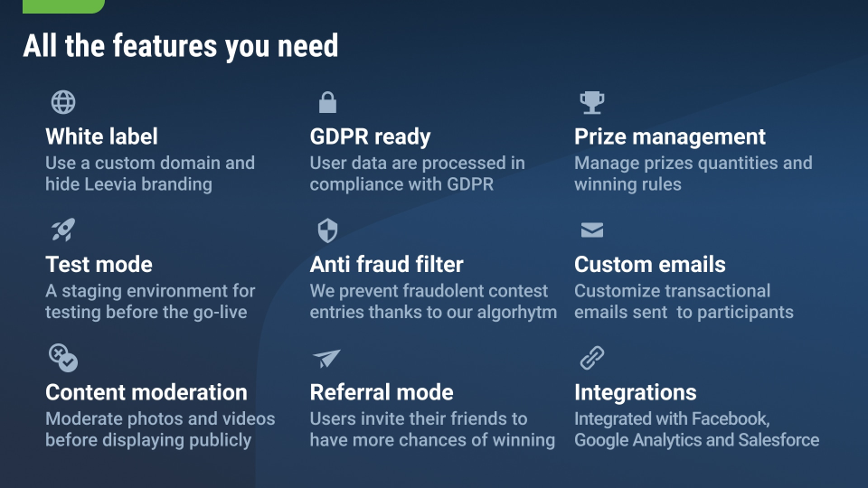Select the GDPR ready heading
Image resolution: width=868 pixels, height=488 pixels.
coord(370,136)
